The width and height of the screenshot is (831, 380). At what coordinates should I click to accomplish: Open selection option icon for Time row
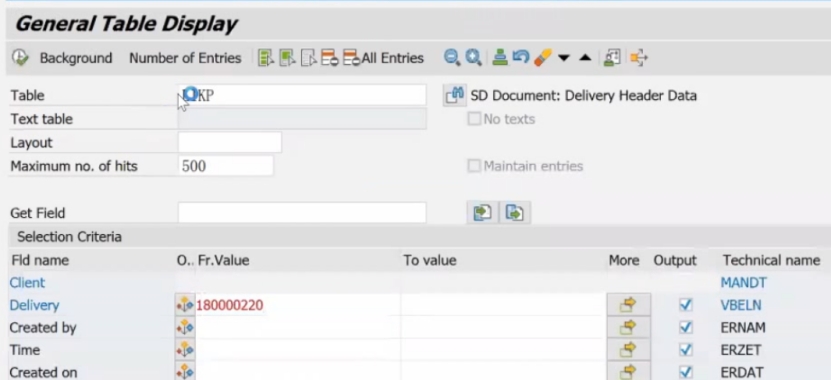coord(185,350)
